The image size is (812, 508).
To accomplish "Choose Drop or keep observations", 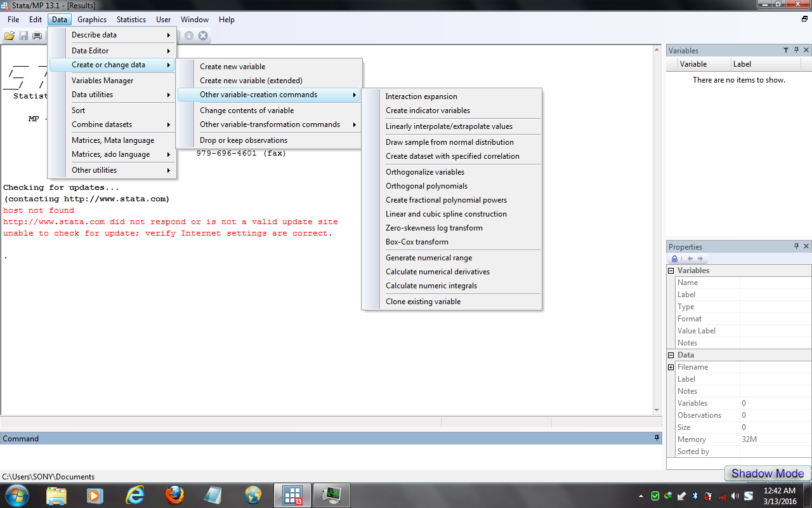I will point(269,140).
